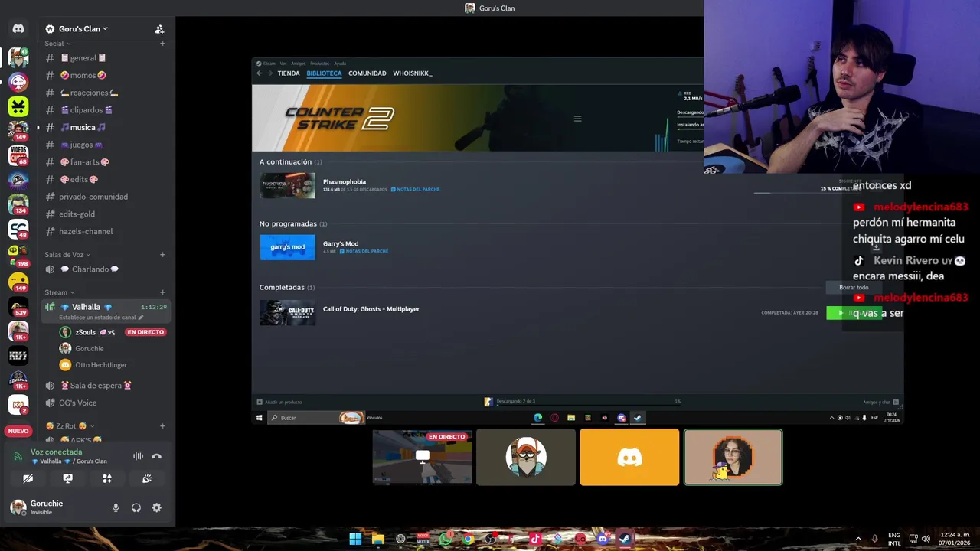
Task: Select the orange Discord logo participant tile
Action: pos(629,457)
